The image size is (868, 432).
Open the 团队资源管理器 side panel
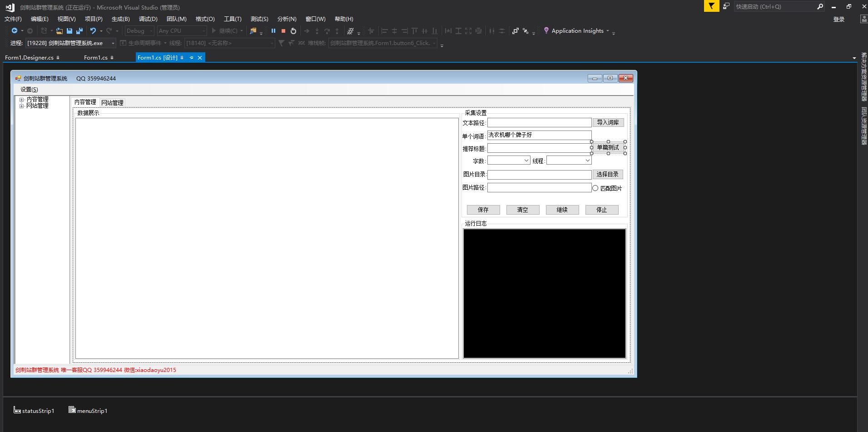[863, 126]
